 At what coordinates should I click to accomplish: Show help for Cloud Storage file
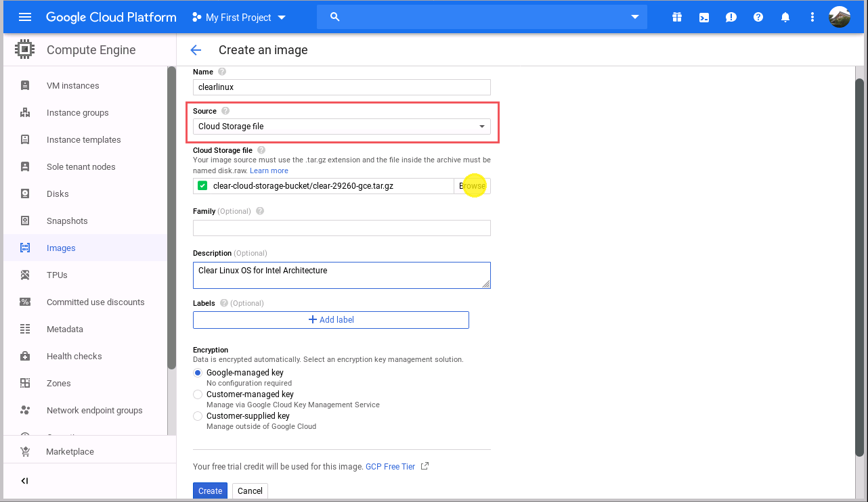(261, 150)
